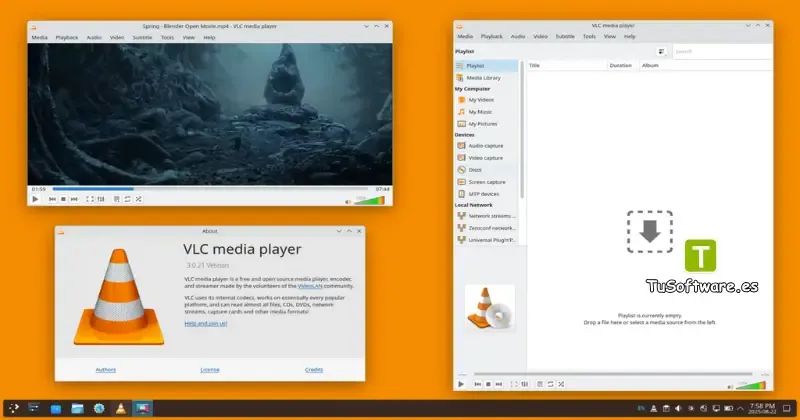The image size is (800, 420).
Task: Stop playback in the playlist VLC window
Action: [488, 384]
